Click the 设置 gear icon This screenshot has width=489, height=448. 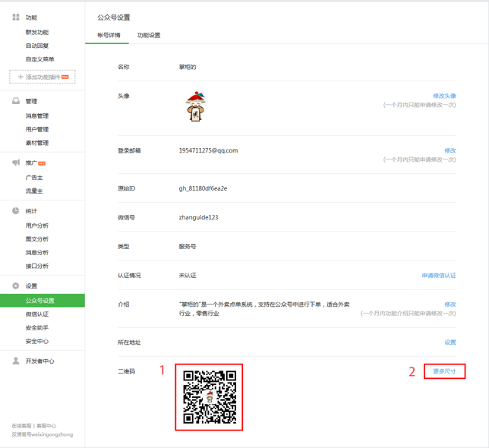[16, 286]
